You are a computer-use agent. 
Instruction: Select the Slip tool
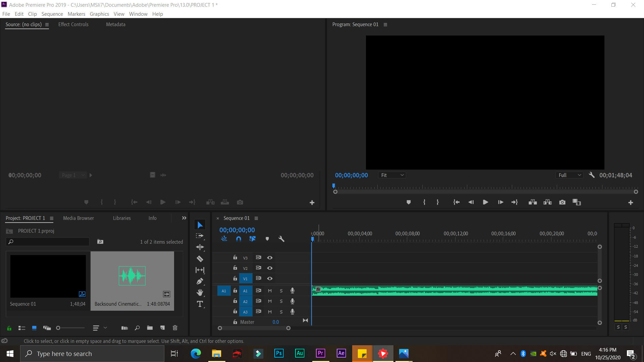pyautogui.click(x=200, y=270)
